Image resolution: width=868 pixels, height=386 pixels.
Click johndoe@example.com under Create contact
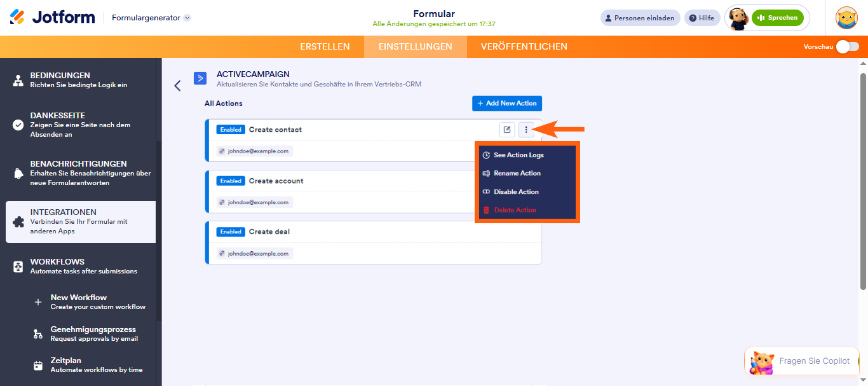[255, 151]
